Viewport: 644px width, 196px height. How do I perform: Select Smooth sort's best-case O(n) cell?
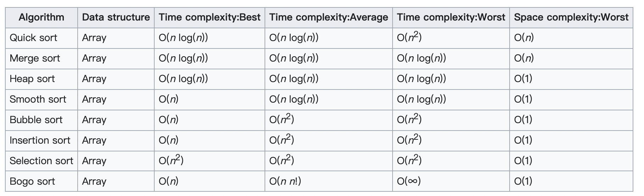coord(168,99)
